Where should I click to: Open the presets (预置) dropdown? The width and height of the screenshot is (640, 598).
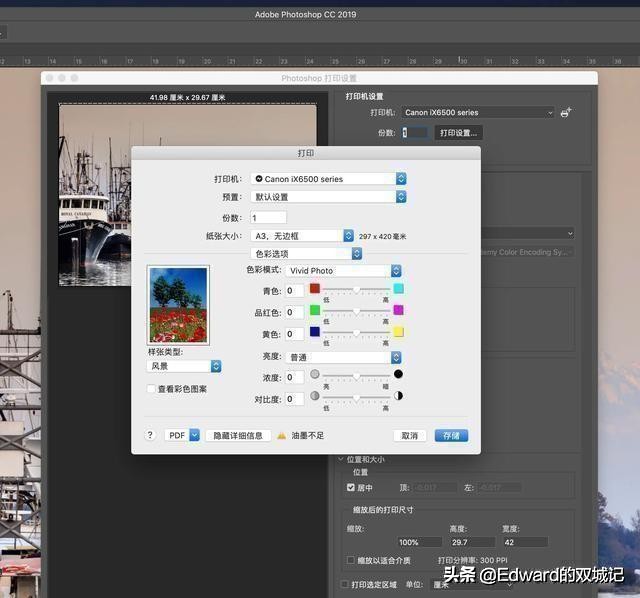(329, 197)
